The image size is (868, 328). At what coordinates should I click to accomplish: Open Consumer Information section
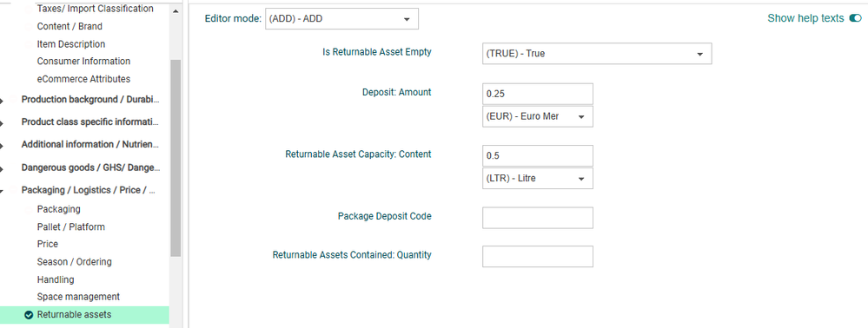[83, 61]
